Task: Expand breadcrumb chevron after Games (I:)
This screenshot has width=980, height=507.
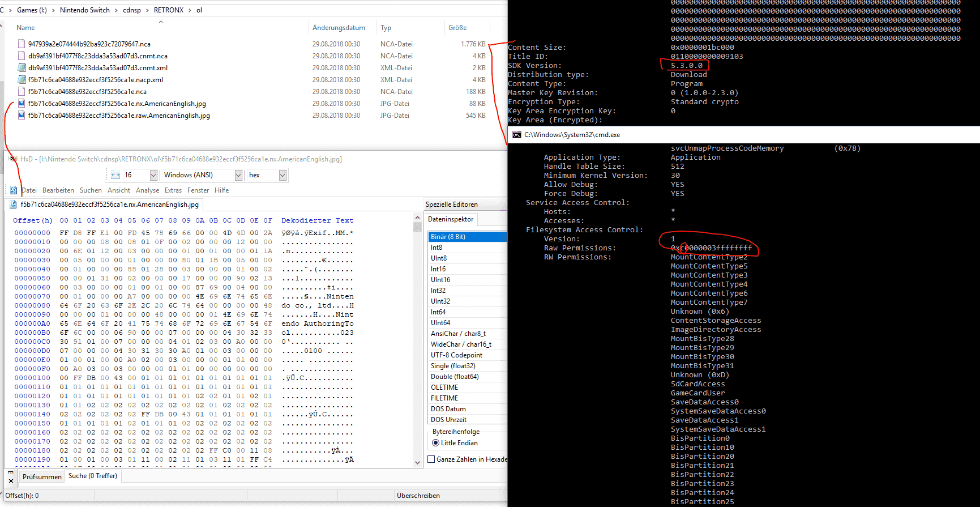Action: click(x=53, y=10)
